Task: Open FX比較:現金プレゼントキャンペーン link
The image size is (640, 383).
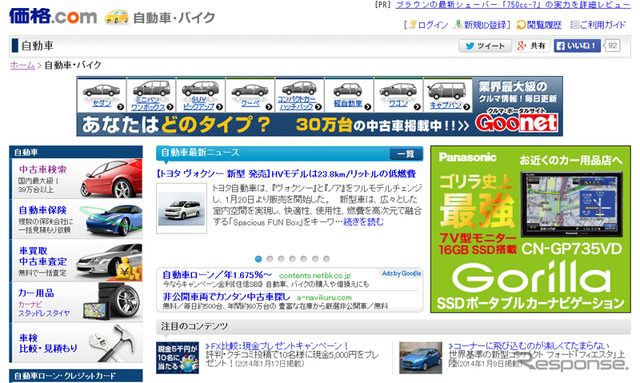Action: (280, 346)
